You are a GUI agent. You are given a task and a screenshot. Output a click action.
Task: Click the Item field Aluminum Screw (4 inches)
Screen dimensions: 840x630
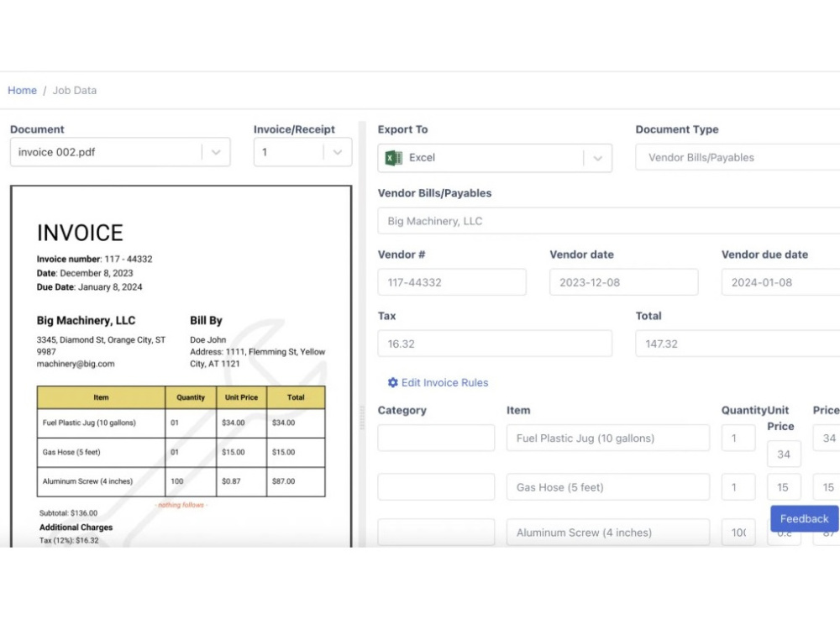click(x=608, y=532)
